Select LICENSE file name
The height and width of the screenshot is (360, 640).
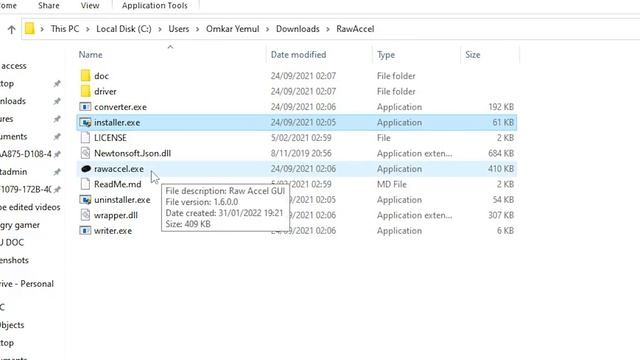click(x=110, y=138)
